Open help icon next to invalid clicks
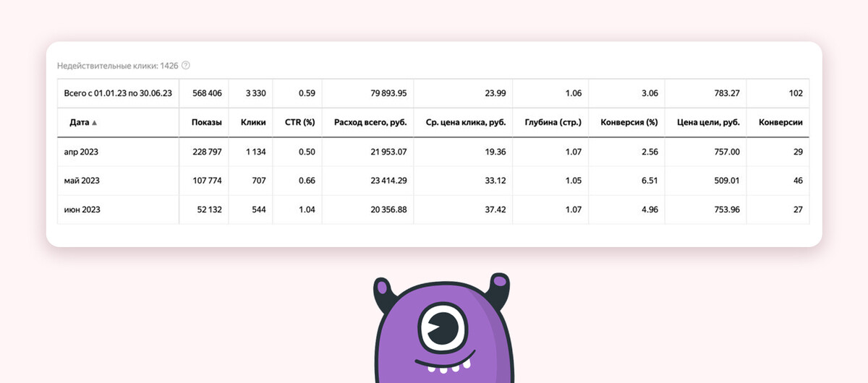868x383 pixels. [186, 65]
